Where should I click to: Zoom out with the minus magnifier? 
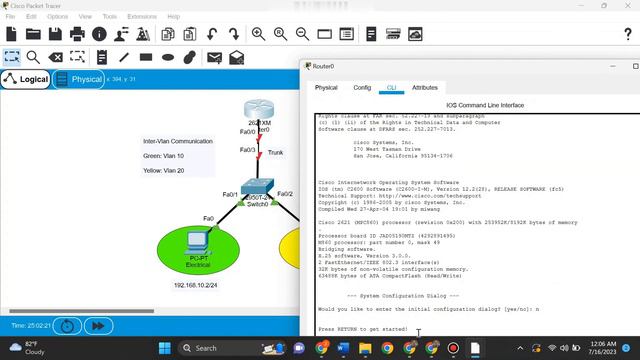[302, 34]
